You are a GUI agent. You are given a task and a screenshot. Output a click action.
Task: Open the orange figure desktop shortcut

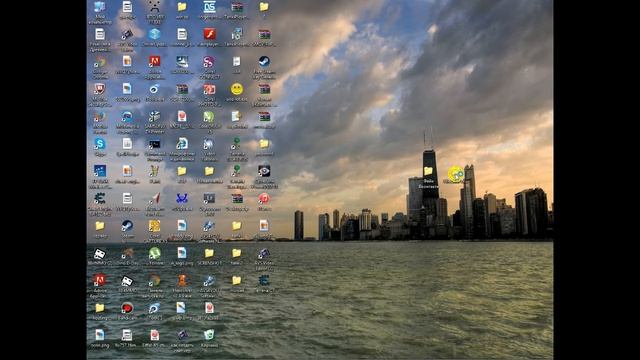(182, 280)
